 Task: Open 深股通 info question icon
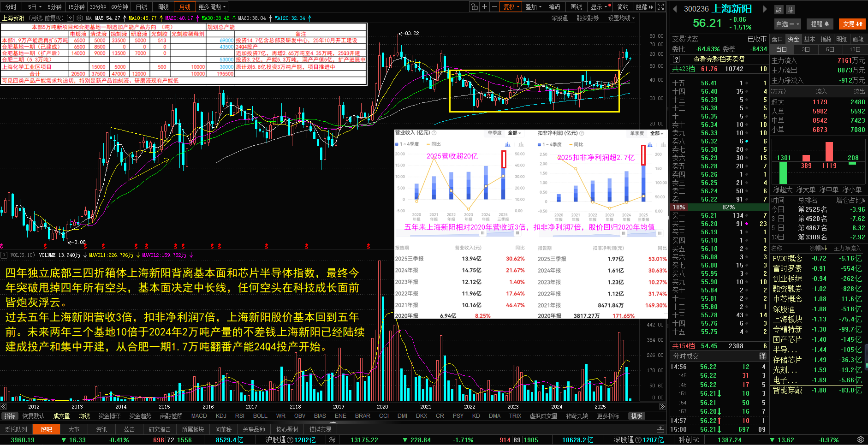pos(639,440)
